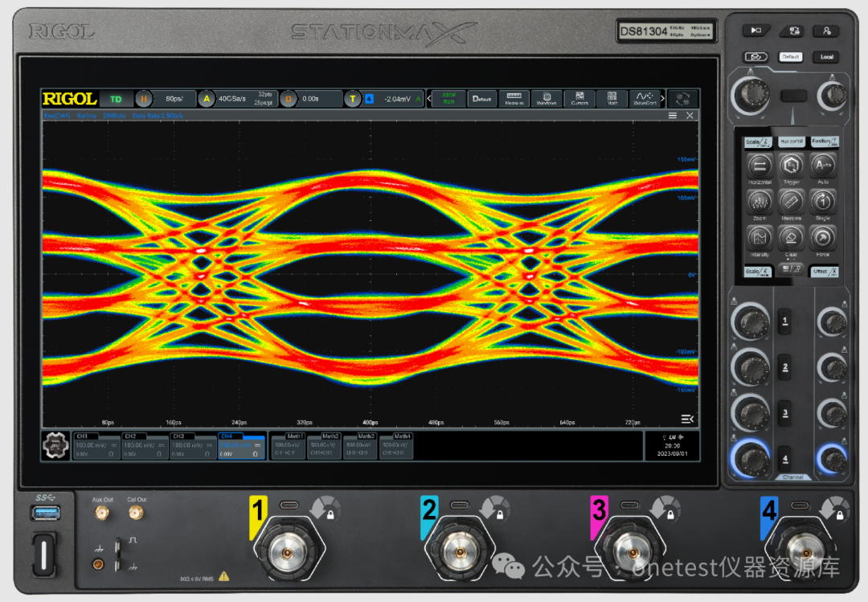This screenshot has width=868, height=602.
Task: Open trigger level -2.04mV setting
Action: tap(398, 99)
